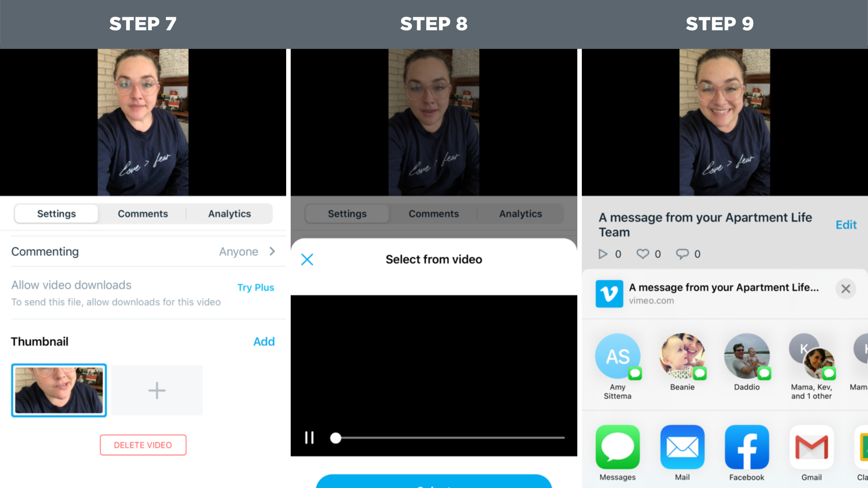Open the Messages app icon
The width and height of the screenshot is (868, 488).
click(618, 447)
